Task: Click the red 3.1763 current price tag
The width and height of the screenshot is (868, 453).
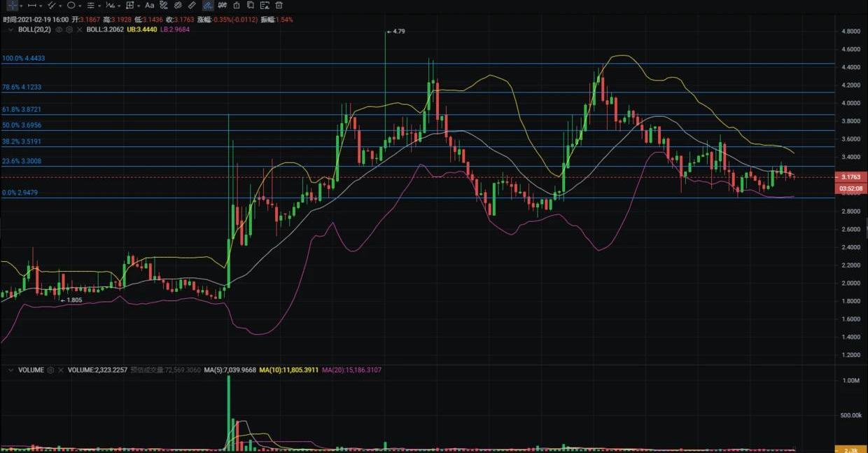Action: [x=850, y=177]
